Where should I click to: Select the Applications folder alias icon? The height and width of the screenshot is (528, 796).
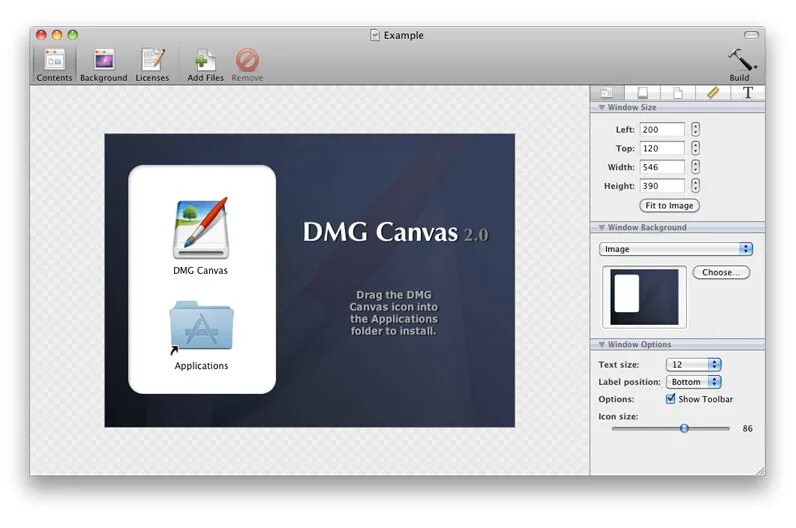pos(201,327)
